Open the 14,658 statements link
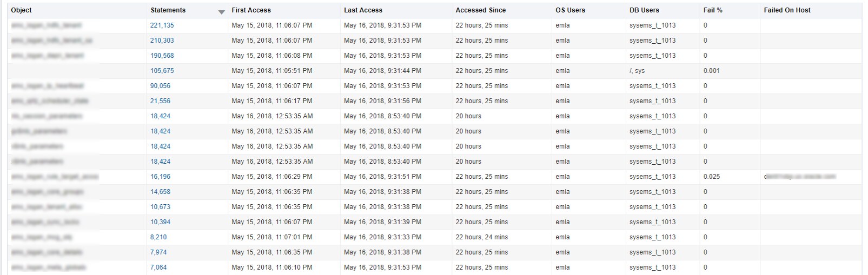This screenshot has width=868, height=275. coord(160,192)
